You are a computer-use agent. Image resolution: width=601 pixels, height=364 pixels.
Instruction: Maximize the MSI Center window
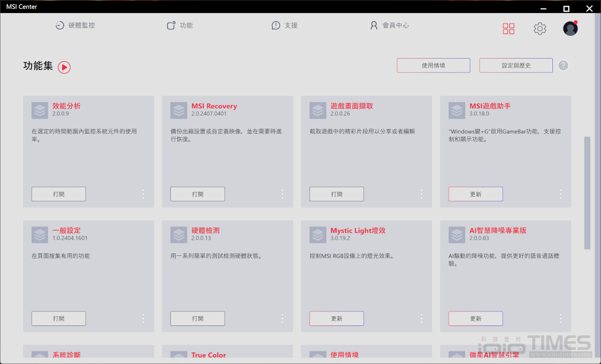click(566, 9)
